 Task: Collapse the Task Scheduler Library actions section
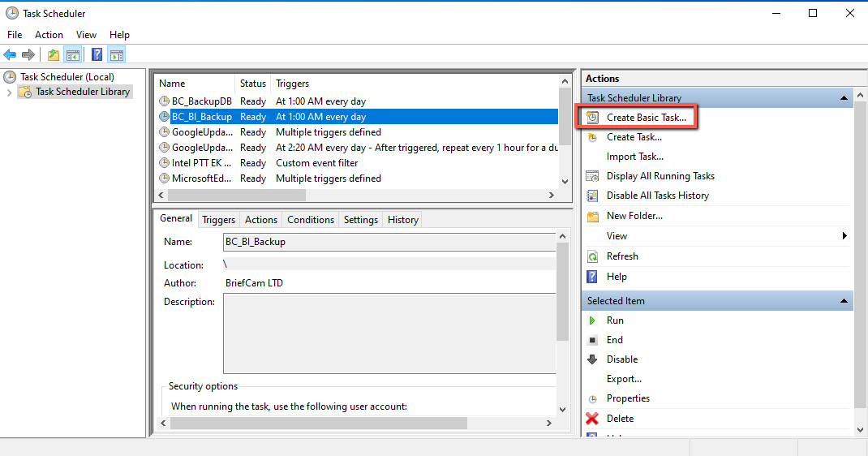pyautogui.click(x=844, y=98)
